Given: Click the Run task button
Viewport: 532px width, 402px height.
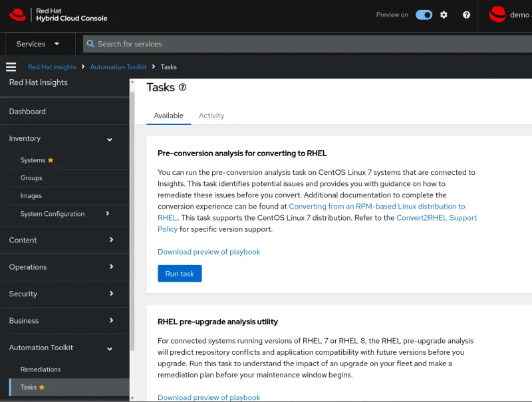Looking at the screenshot, I should tap(180, 273).
